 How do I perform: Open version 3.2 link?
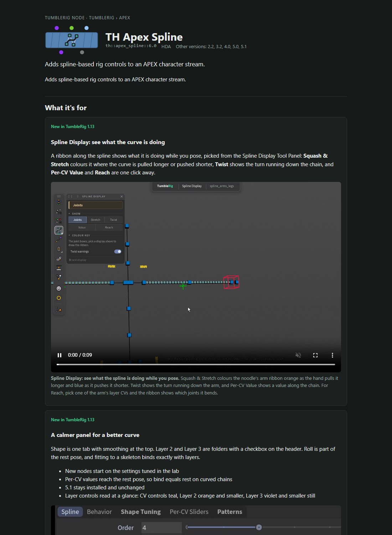(219, 47)
